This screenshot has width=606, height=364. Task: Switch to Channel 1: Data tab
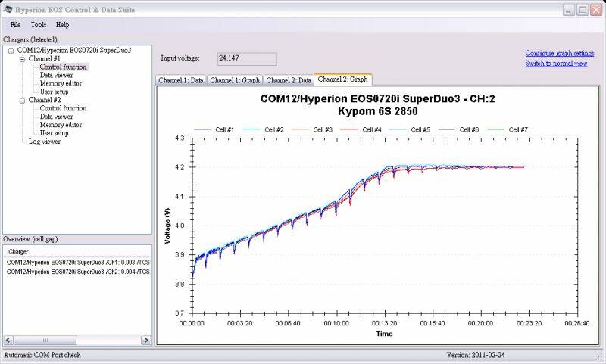tap(180, 80)
